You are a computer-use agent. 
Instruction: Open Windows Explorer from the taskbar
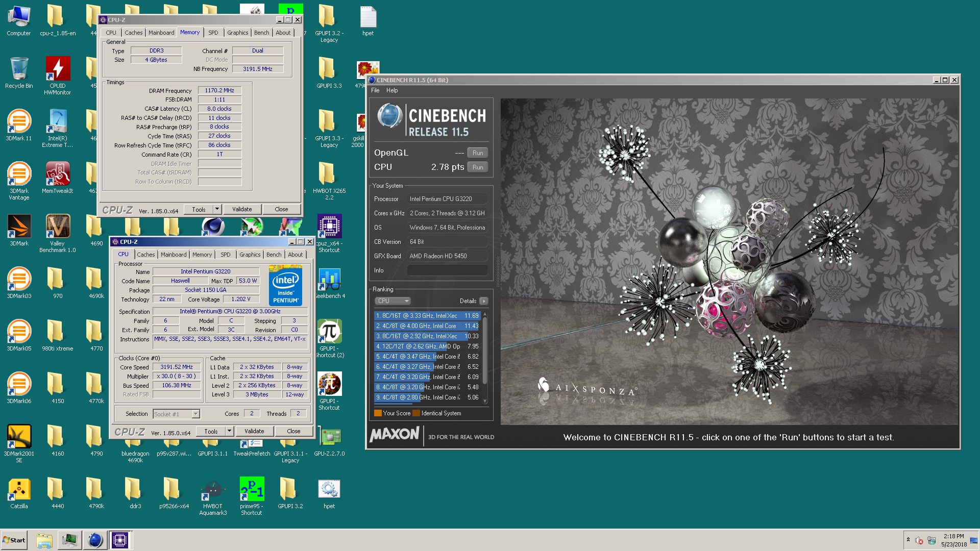[x=44, y=540]
